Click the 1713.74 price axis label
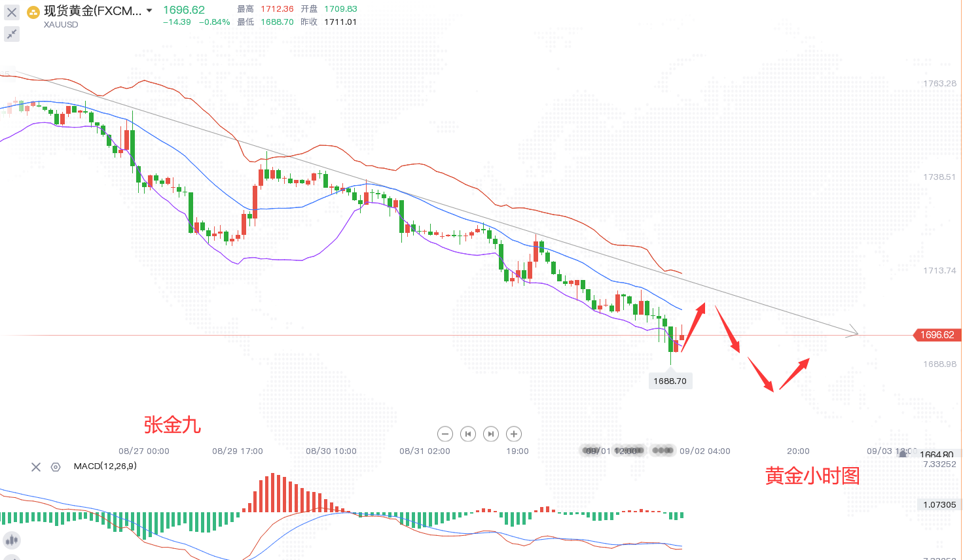 point(939,271)
